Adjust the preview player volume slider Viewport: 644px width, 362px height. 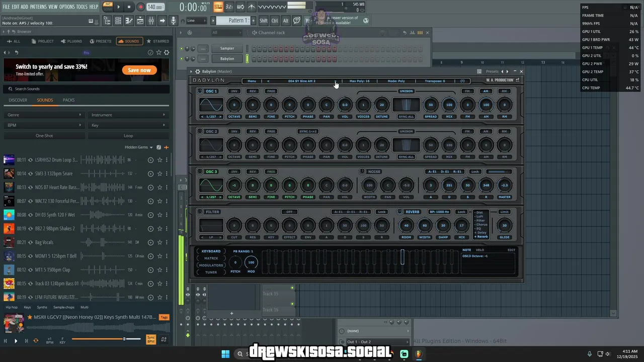click(x=106, y=339)
